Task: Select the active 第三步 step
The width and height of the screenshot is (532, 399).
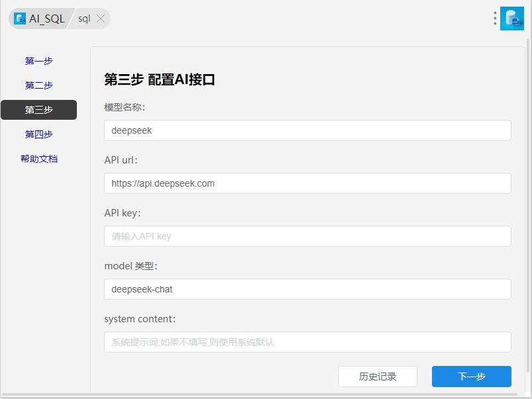Action: (38, 110)
